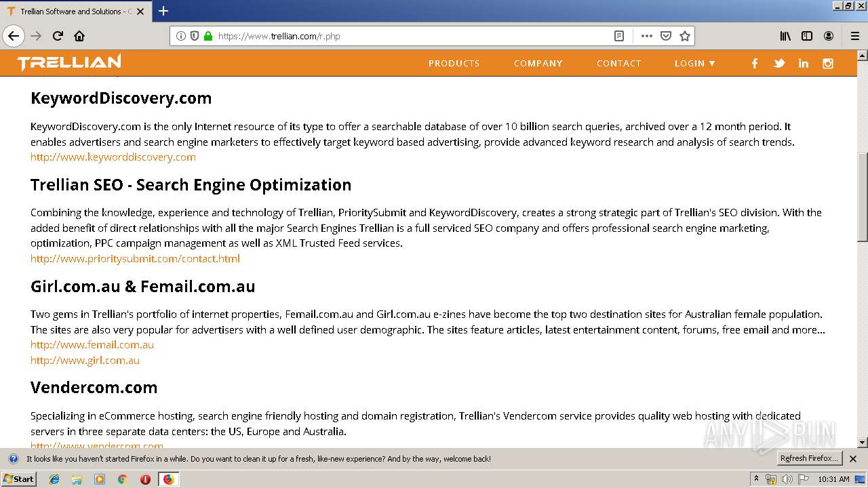Open the COMPANY menu
868x488 pixels.
click(538, 63)
